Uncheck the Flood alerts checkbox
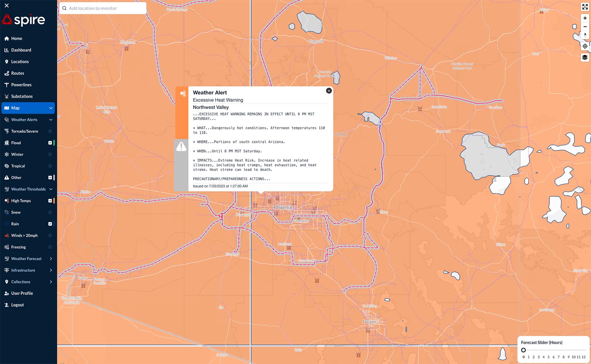This screenshot has height=364, width=591. 50,143
